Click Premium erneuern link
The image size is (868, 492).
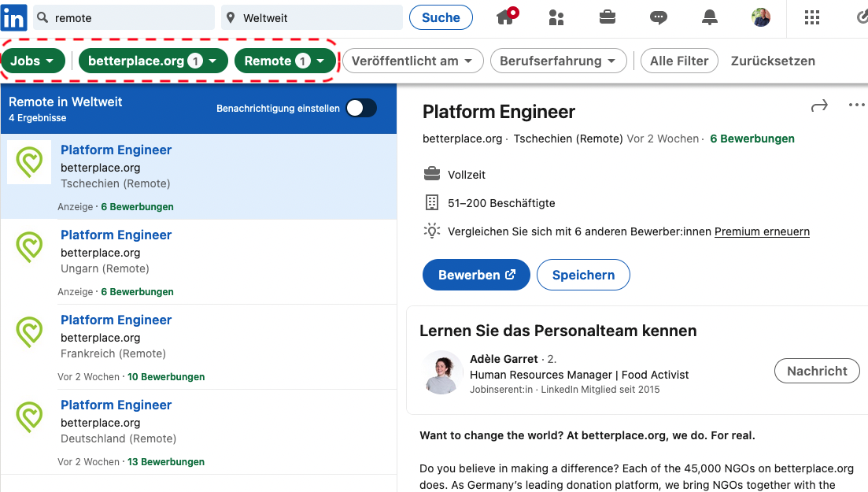point(762,231)
